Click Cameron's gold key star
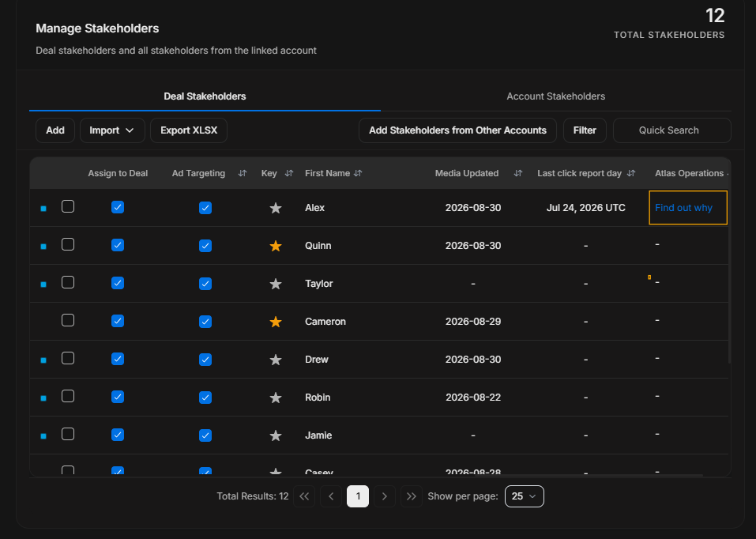The image size is (756, 539). (x=275, y=322)
